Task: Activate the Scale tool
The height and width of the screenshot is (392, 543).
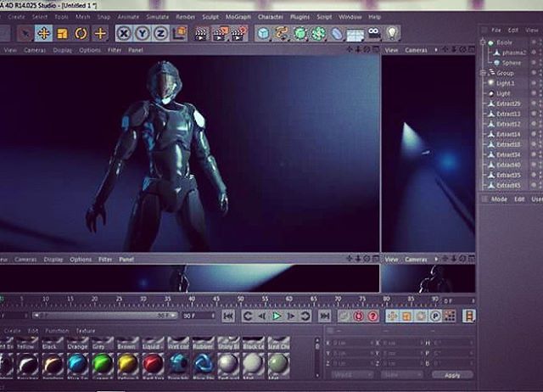Action: 62,34
